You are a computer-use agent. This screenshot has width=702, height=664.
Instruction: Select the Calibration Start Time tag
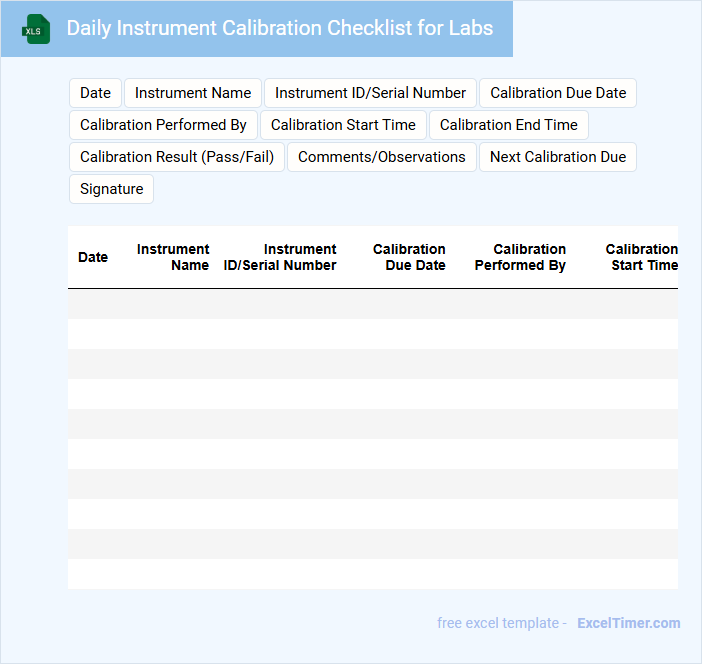point(343,125)
